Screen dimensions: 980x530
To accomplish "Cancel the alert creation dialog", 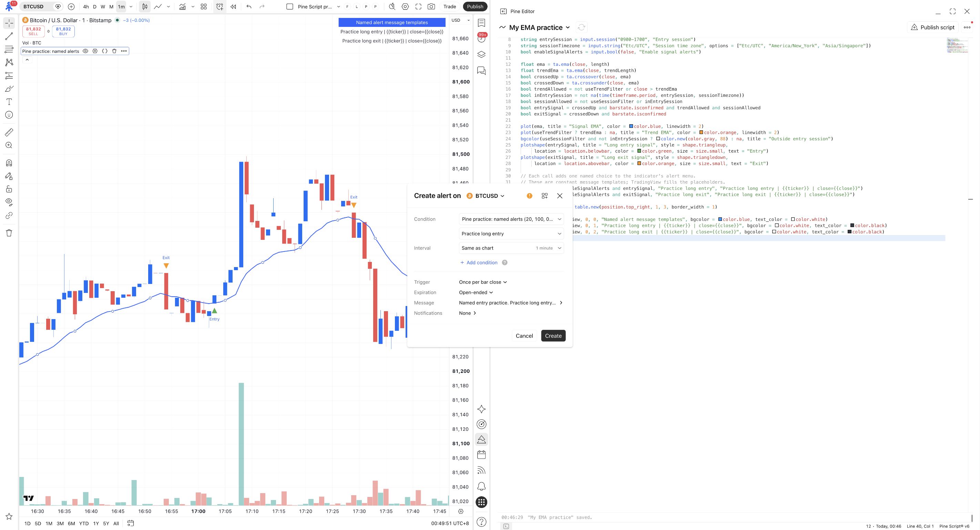I will 524,336.
